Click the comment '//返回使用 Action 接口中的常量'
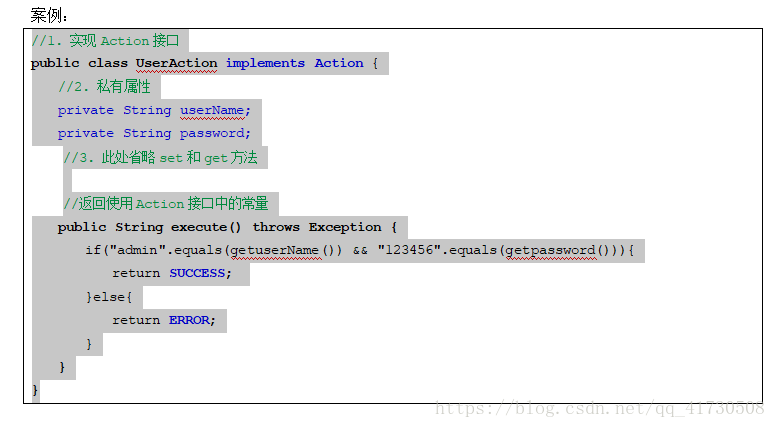This screenshot has width=776, height=428. click(166, 203)
